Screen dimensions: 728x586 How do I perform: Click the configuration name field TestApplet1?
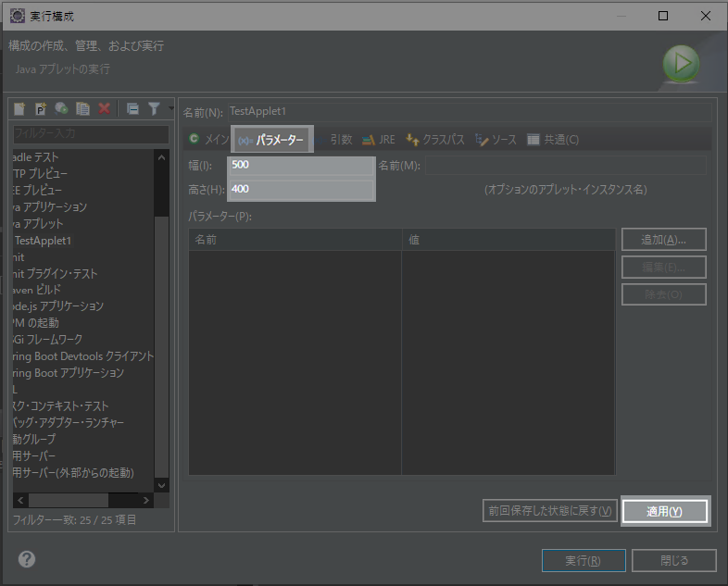[470, 112]
